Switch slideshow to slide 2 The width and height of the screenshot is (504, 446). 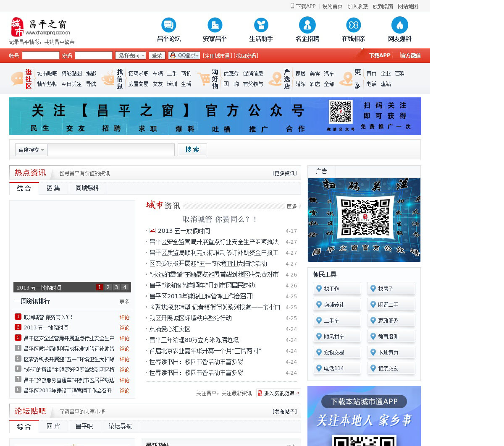pos(108,287)
